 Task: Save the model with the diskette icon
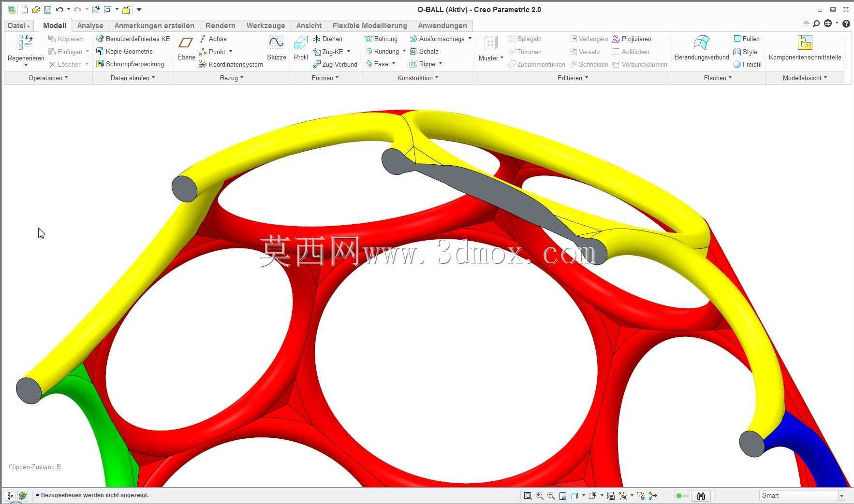[47, 10]
